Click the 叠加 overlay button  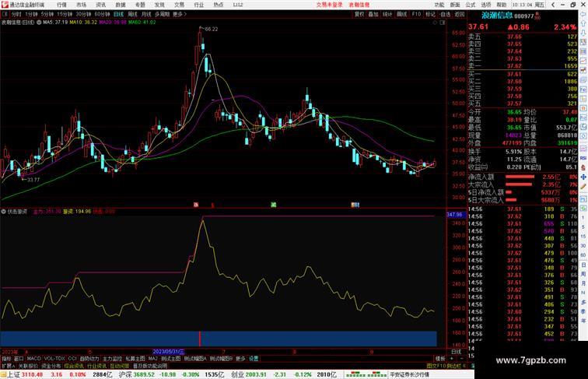coord(373,14)
